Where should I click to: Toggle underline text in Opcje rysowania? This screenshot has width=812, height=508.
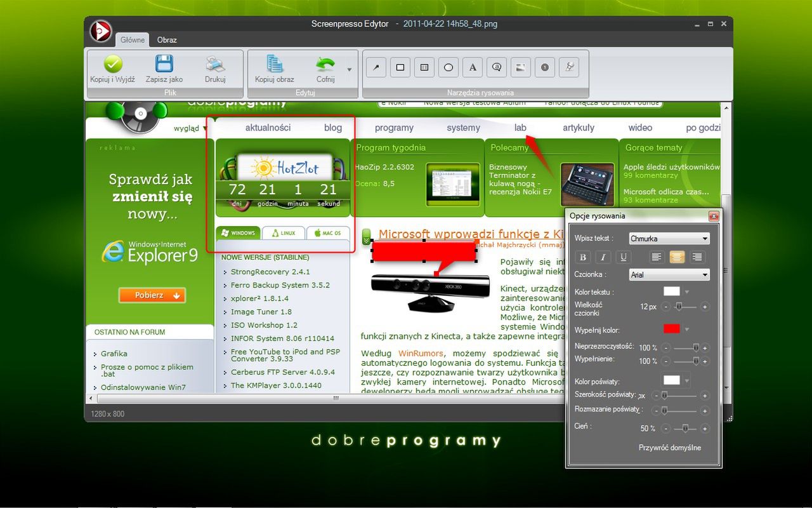(x=624, y=257)
